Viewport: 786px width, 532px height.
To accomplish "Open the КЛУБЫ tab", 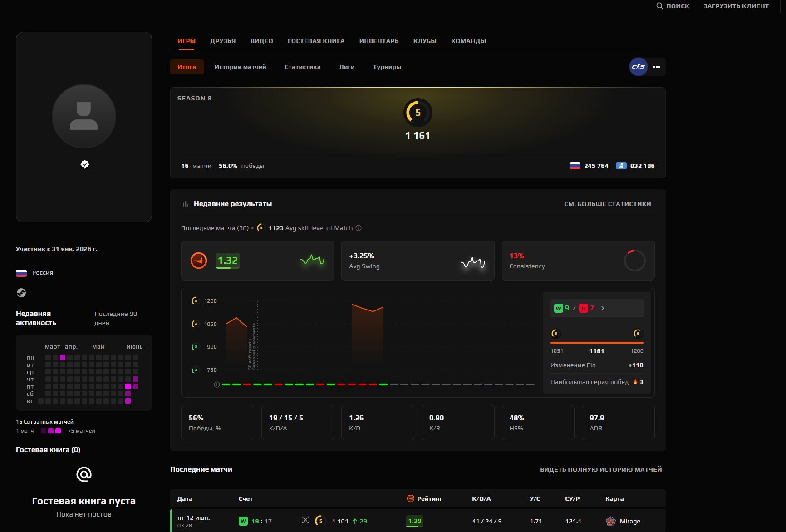I will (425, 41).
